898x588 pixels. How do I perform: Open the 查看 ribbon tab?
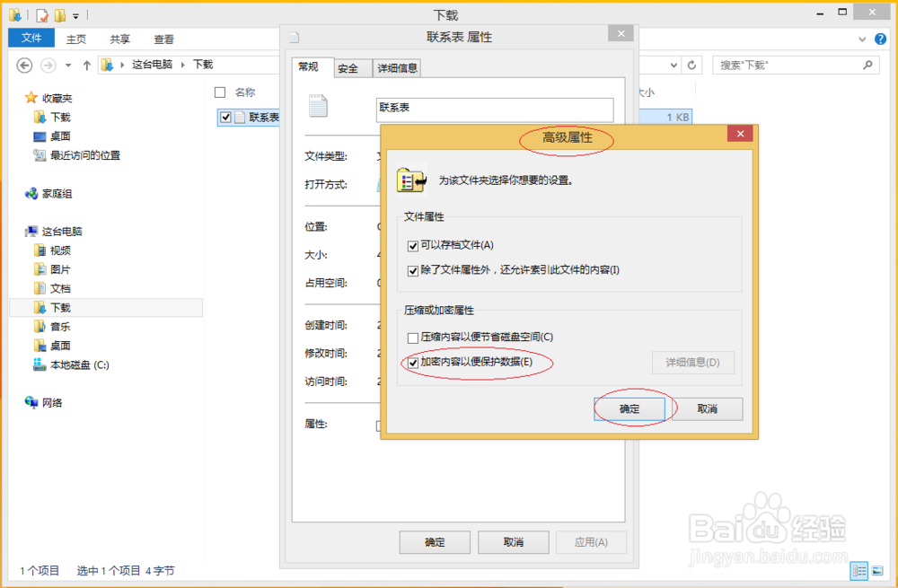[x=163, y=39]
